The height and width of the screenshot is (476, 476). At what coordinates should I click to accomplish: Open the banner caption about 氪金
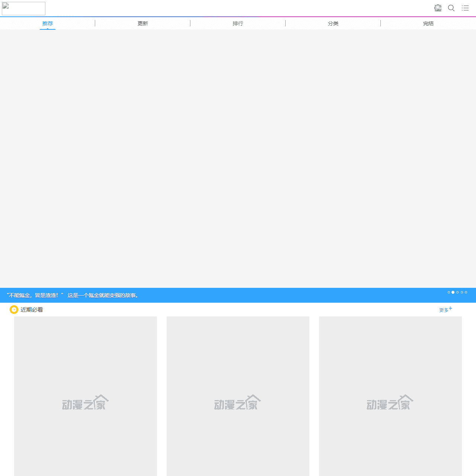click(73, 295)
